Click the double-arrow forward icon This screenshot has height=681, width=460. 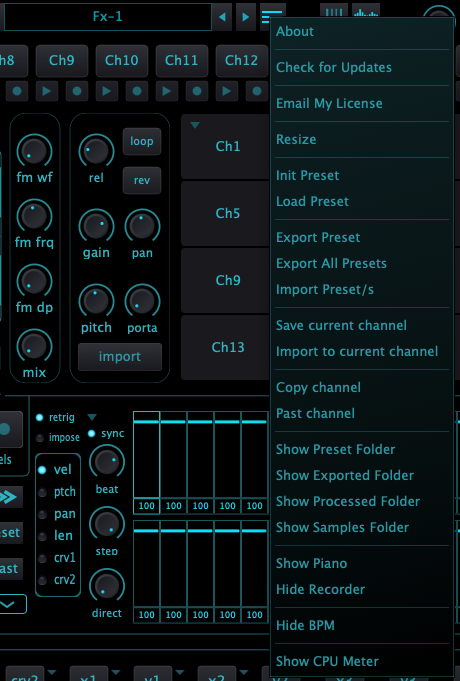point(9,497)
